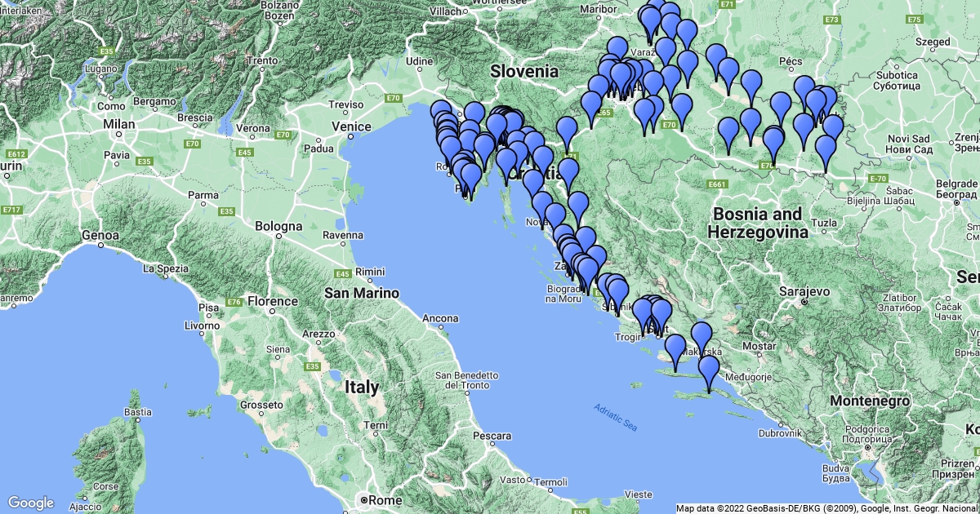This screenshot has width=980, height=514.
Task: Select the blue pin nearest the E661 road label
Action: pos(728,134)
